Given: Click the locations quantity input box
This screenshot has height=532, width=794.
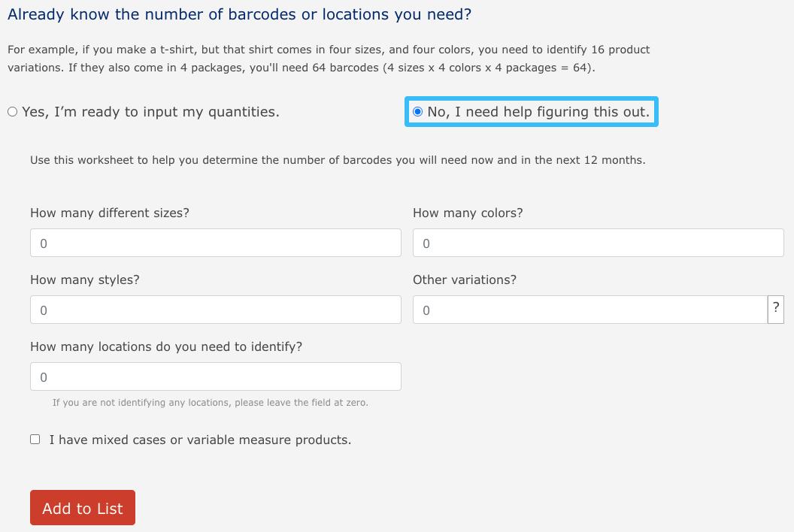Looking at the screenshot, I should [x=215, y=376].
